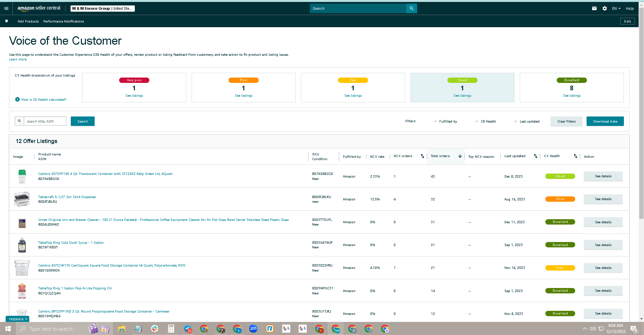Open the Help menu
644x335 pixels.
[630, 8]
